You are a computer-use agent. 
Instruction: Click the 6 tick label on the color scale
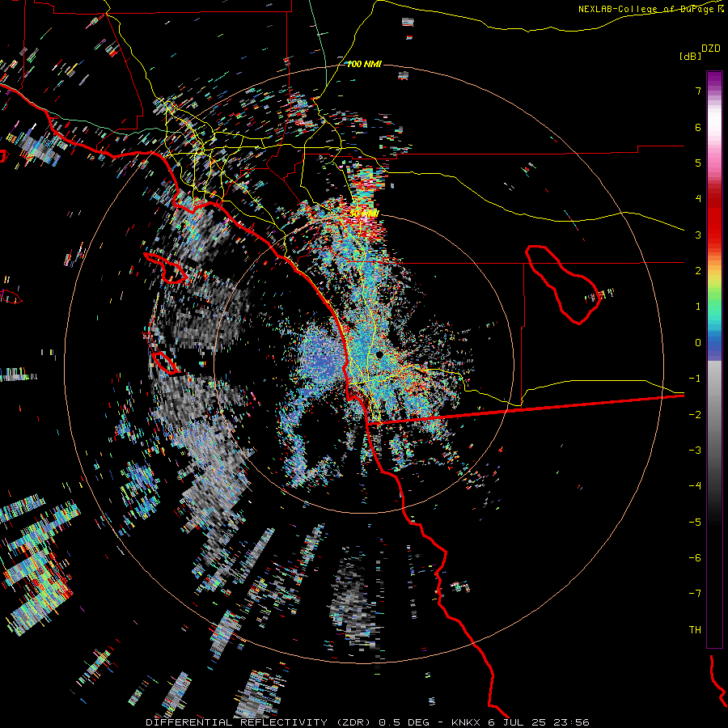point(698,127)
